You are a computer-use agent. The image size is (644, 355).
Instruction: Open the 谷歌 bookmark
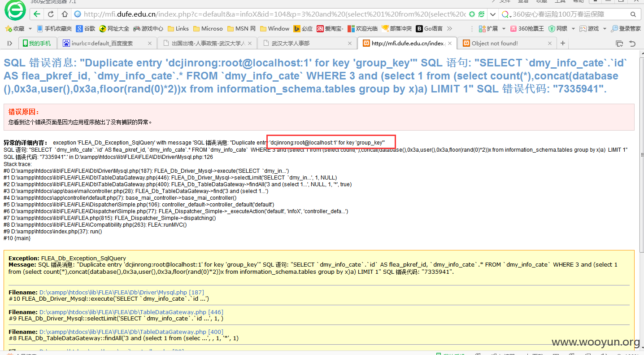point(85,29)
